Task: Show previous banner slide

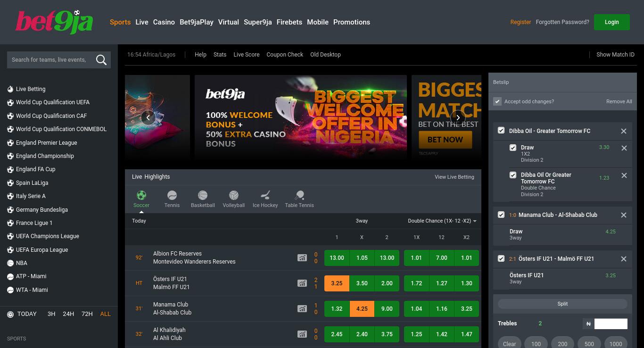Action: coord(148,117)
